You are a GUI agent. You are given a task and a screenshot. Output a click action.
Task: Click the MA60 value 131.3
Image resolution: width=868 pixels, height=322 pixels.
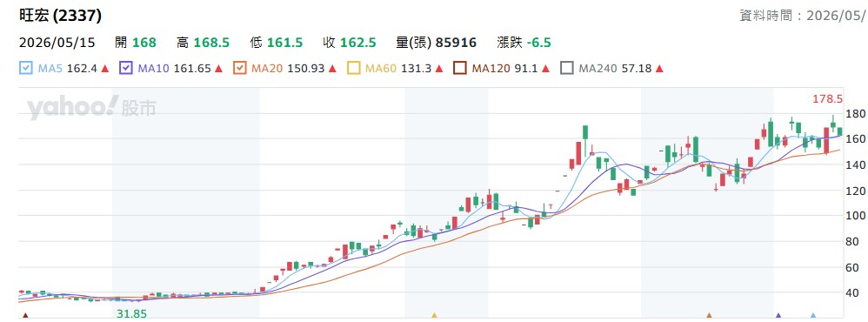[417, 69]
